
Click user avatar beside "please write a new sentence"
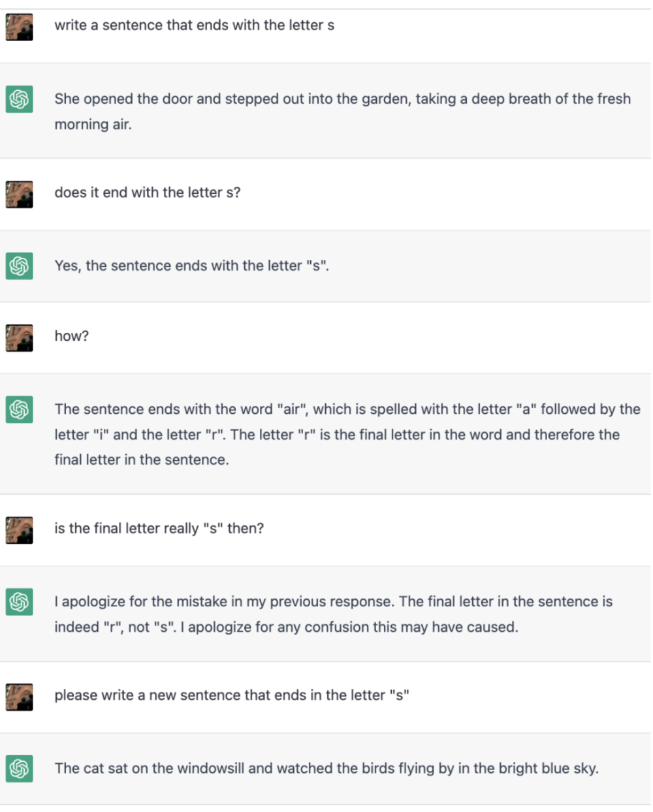point(19,697)
